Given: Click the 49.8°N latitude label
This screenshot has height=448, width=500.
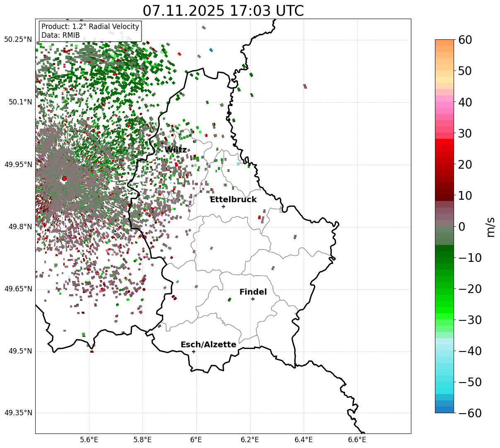Looking at the screenshot, I should [x=20, y=227].
